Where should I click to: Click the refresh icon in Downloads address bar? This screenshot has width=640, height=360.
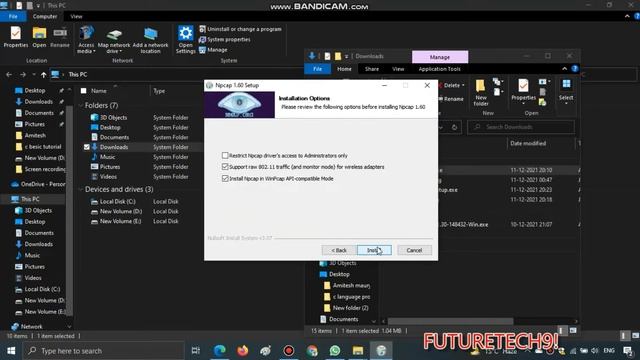coord(454,127)
